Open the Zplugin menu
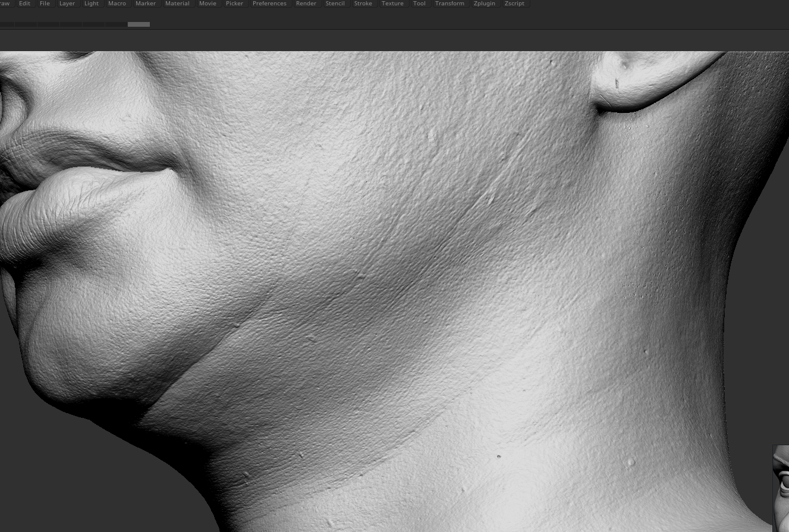Screen dimensions: 789x532 click(485, 4)
